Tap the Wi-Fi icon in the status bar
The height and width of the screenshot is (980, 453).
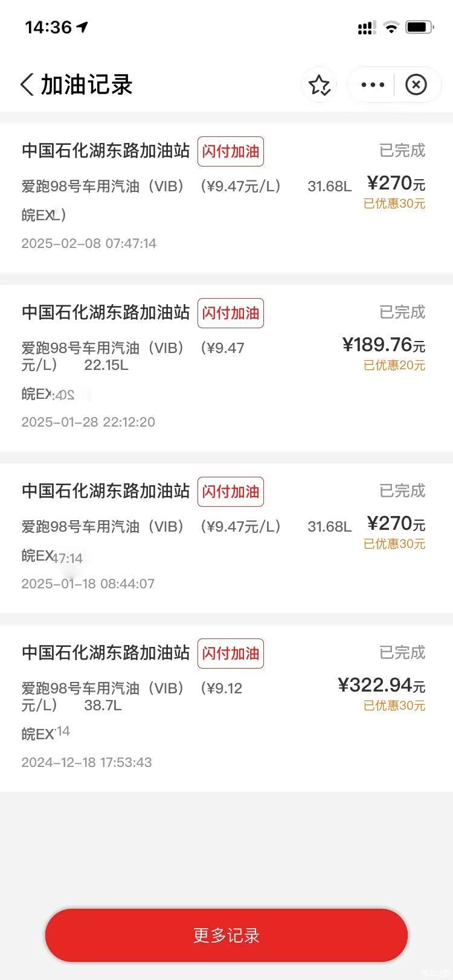tap(391, 27)
